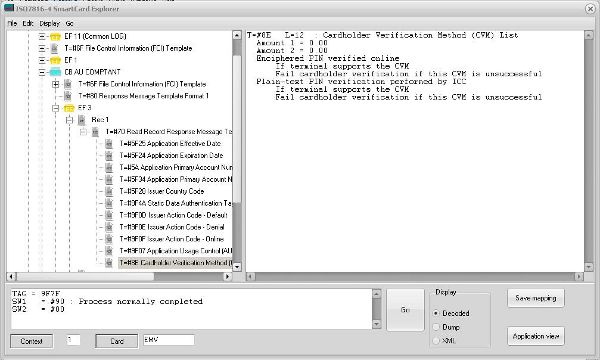The width and height of the screenshot is (600, 360).
Task: Open the Go menu in the menu bar
Action: tap(69, 23)
